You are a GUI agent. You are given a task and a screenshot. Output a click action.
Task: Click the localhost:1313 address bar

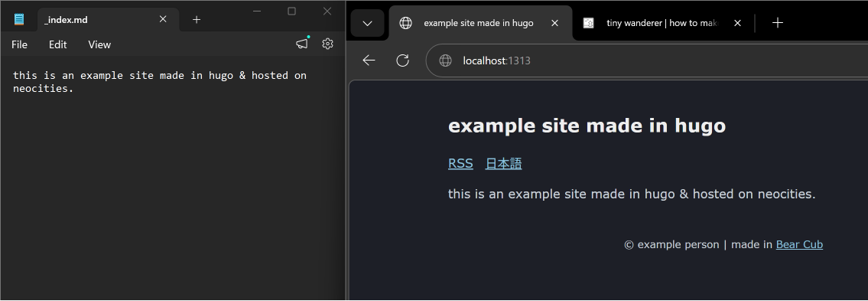[646, 61]
